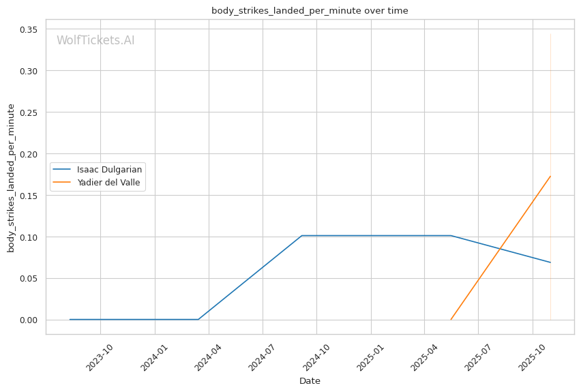Click the blue line swatch in legend
Viewport: 581px width, 392px height.
pyautogui.click(x=63, y=169)
